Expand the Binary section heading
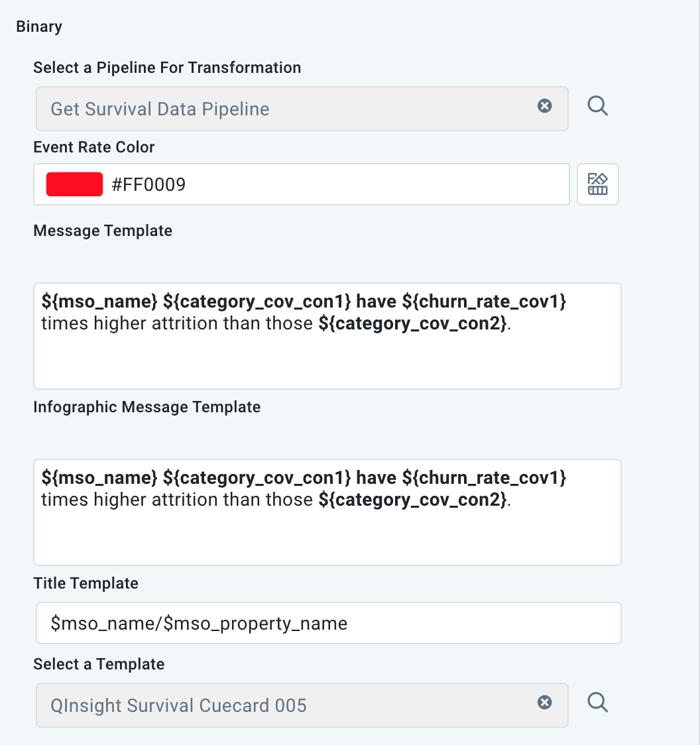 coord(39,27)
